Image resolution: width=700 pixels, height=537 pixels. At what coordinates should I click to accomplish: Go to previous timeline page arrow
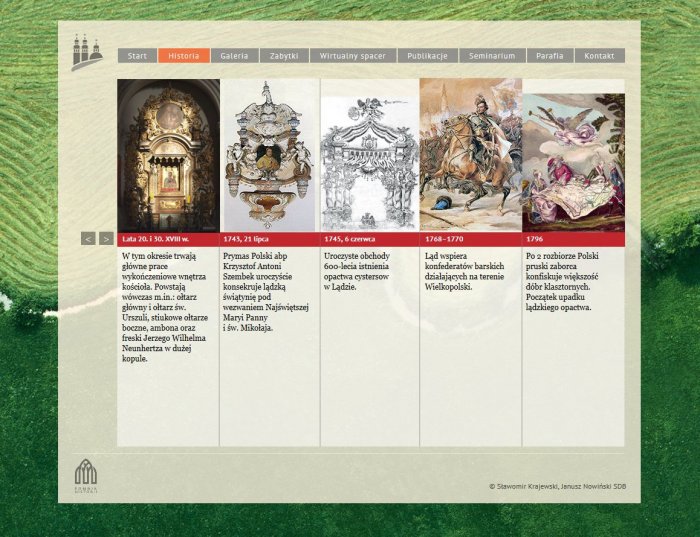(x=88, y=239)
